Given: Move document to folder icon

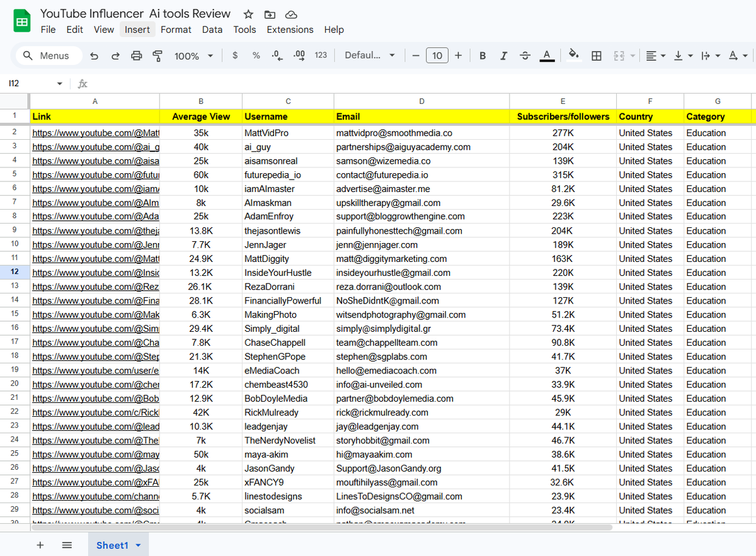Looking at the screenshot, I should [x=270, y=14].
